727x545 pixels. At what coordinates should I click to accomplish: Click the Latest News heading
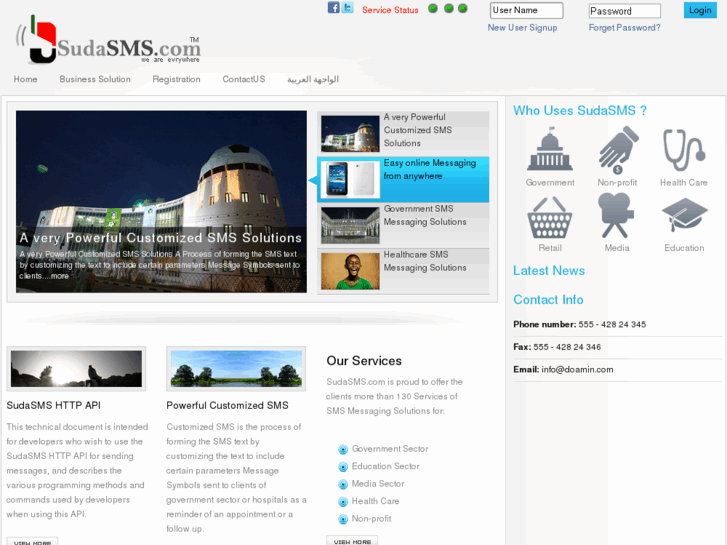point(549,270)
